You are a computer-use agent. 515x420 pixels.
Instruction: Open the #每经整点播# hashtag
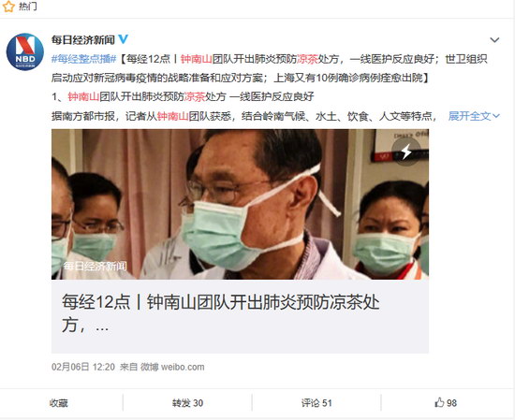coord(84,59)
